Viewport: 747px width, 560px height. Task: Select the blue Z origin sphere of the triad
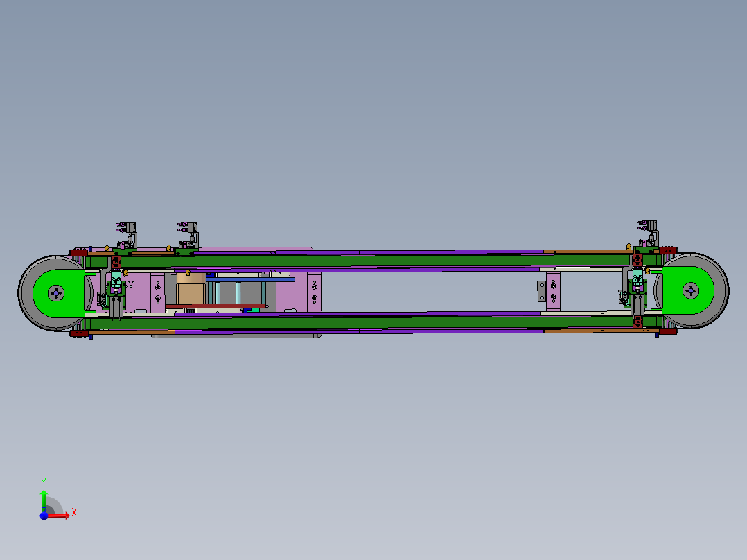pos(44,516)
